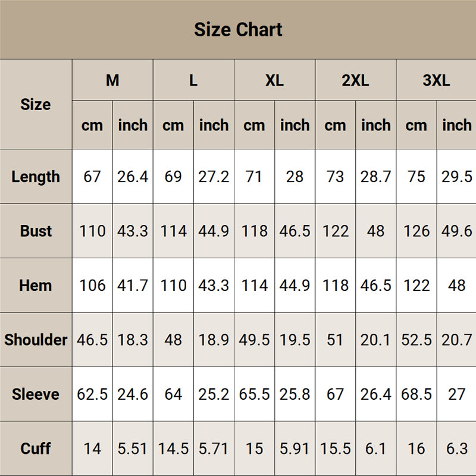Viewport: 476px width, 476px height.
Task: Click the Shoulder row label
Action: [36, 340]
